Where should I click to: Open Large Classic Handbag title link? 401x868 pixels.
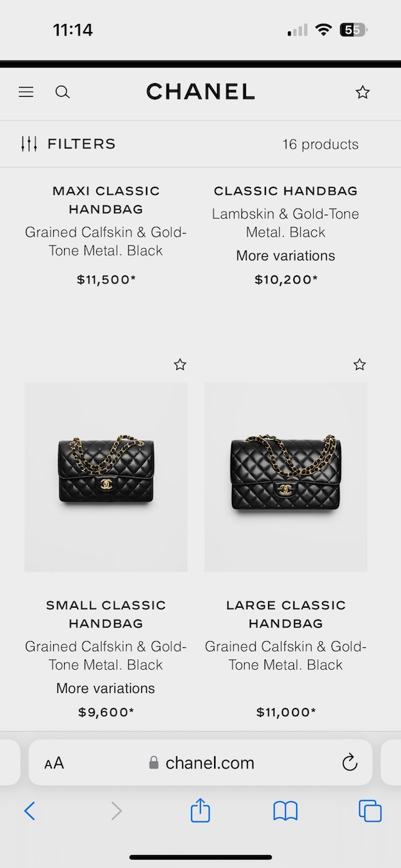tap(286, 614)
